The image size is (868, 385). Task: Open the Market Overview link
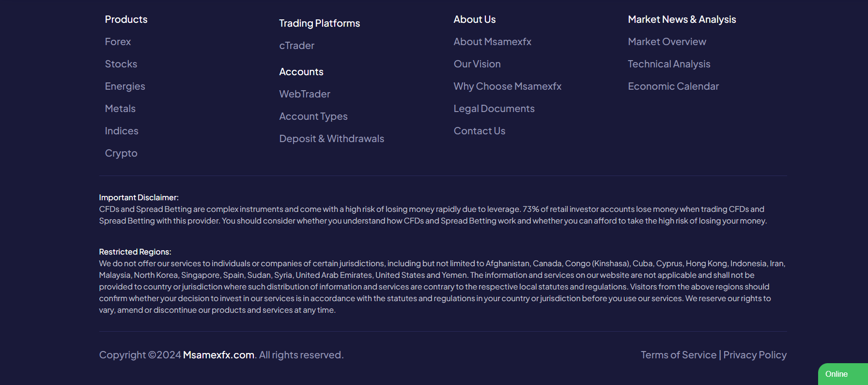tap(666, 42)
